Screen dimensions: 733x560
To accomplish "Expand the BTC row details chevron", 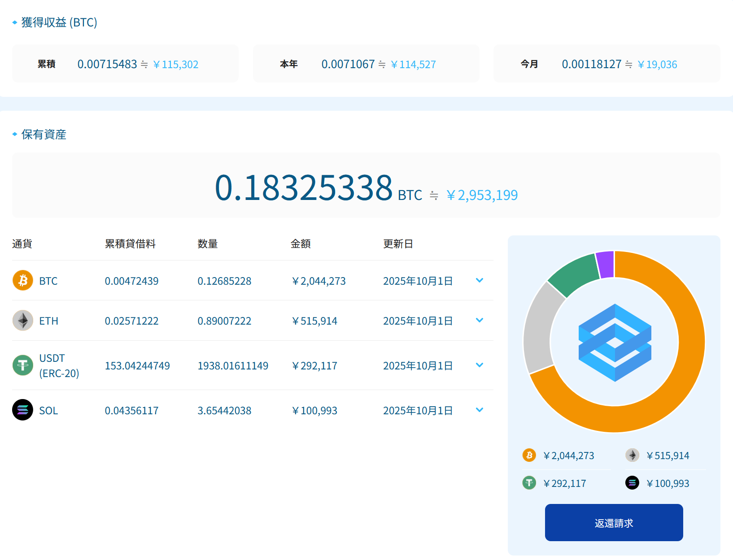I will [x=480, y=281].
